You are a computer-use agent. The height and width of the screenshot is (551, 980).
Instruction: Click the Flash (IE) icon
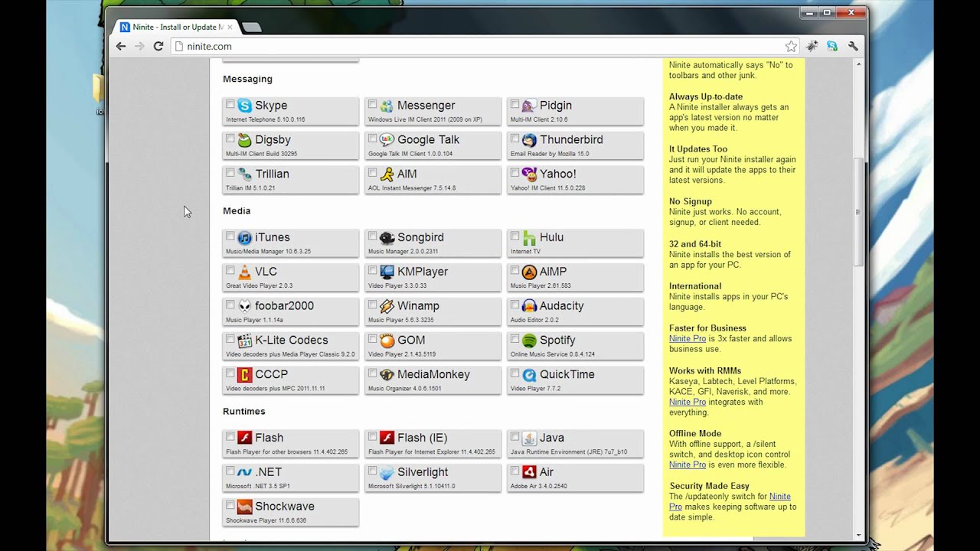point(387,439)
